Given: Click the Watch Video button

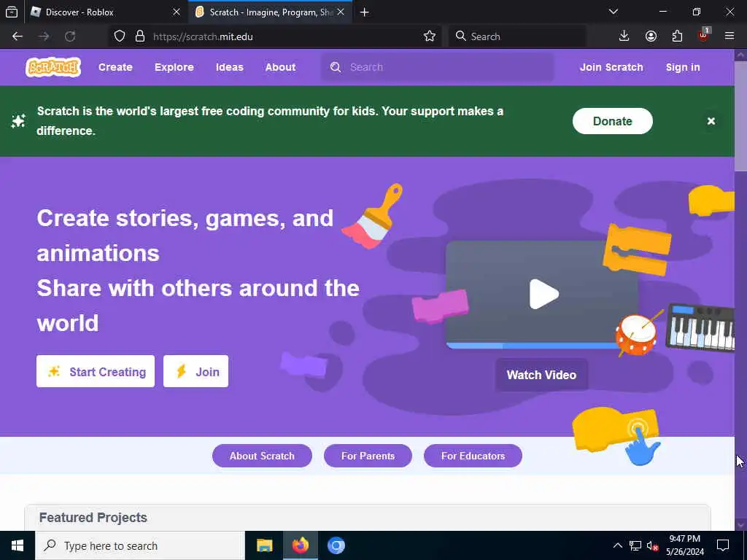Looking at the screenshot, I should tap(541, 376).
